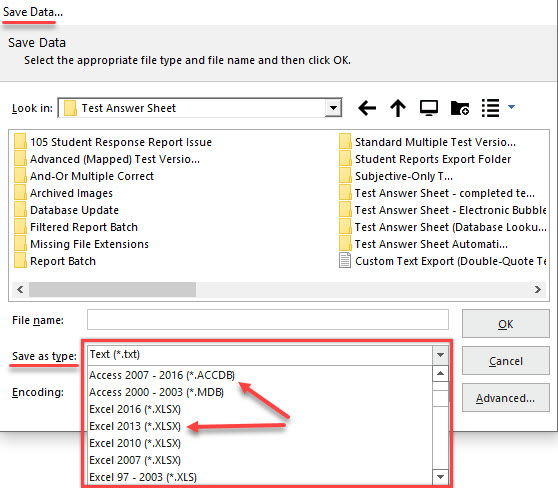This screenshot has height=488, width=558.
Task: Open the Save as type dropdown
Action: point(440,355)
